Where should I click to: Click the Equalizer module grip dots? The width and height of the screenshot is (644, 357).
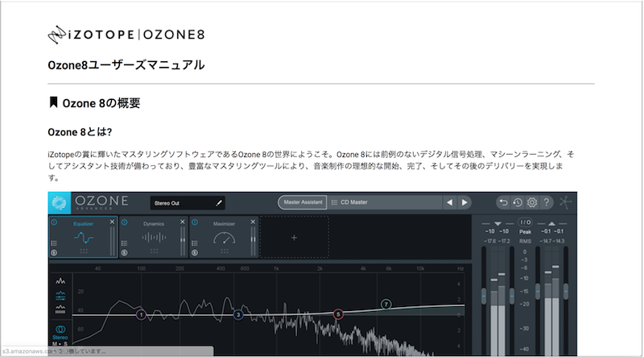coord(84,251)
